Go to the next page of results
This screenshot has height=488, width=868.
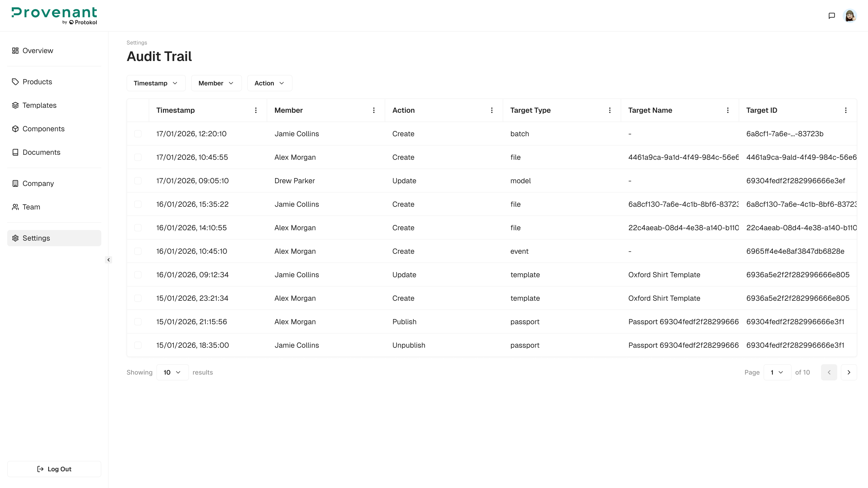pyautogui.click(x=849, y=372)
